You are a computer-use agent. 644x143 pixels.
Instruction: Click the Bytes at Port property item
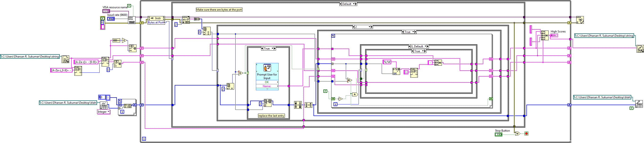tap(156, 22)
